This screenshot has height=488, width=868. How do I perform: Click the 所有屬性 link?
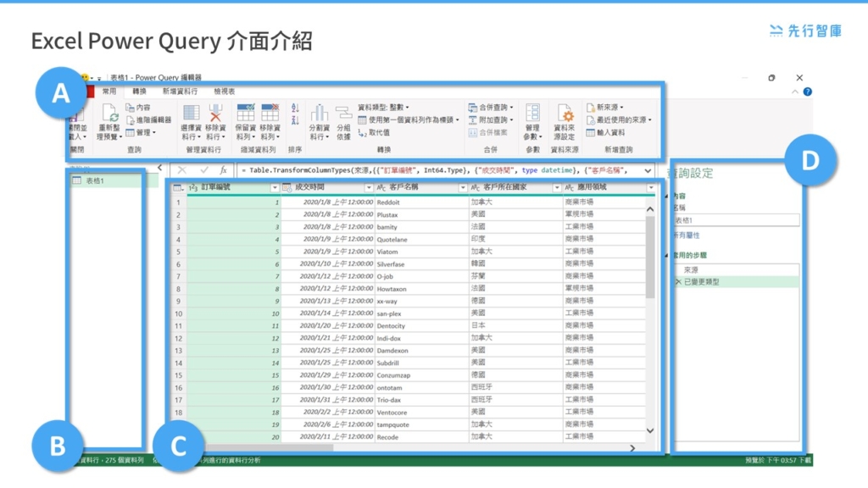[686, 236]
